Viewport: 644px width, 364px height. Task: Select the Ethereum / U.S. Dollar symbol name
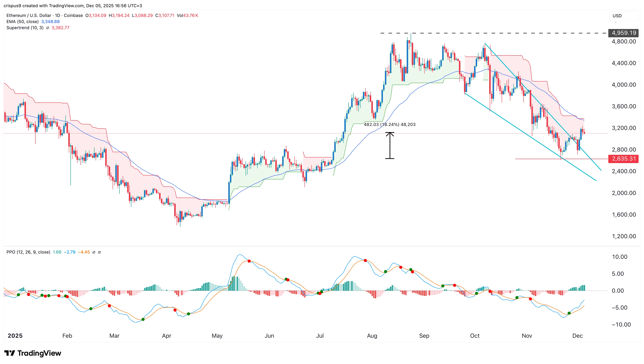point(30,15)
